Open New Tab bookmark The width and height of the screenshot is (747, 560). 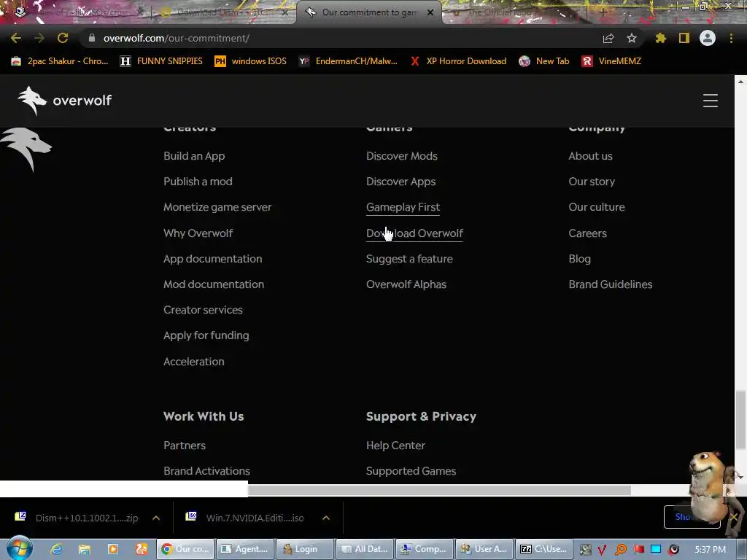544,61
